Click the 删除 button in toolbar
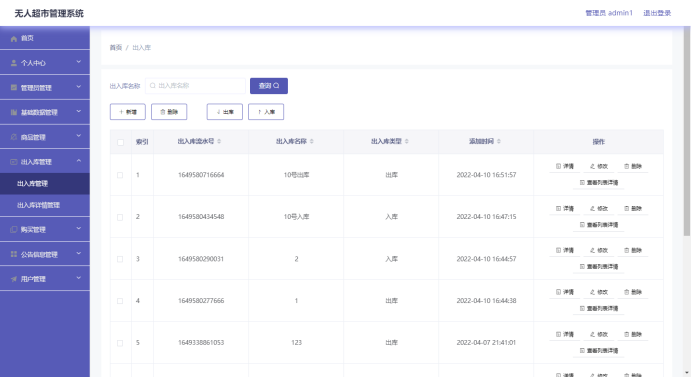The height and width of the screenshot is (377, 692). tap(169, 112)
